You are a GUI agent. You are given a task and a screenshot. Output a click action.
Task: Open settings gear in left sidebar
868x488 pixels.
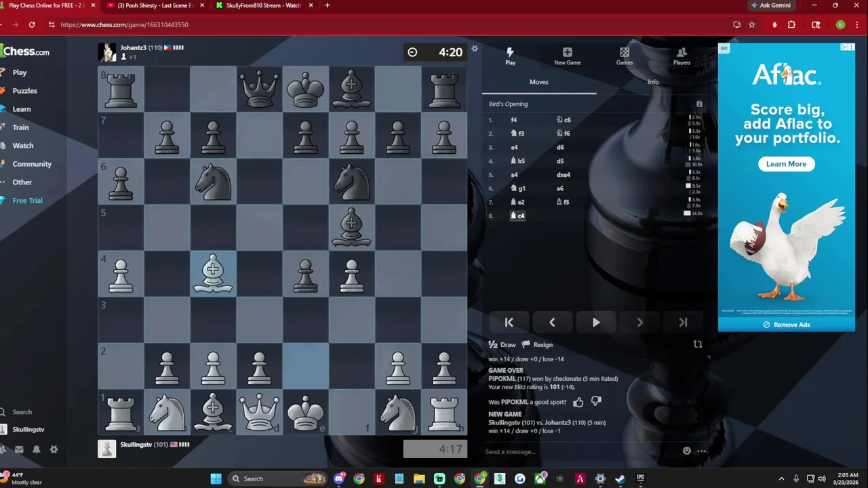54,449
